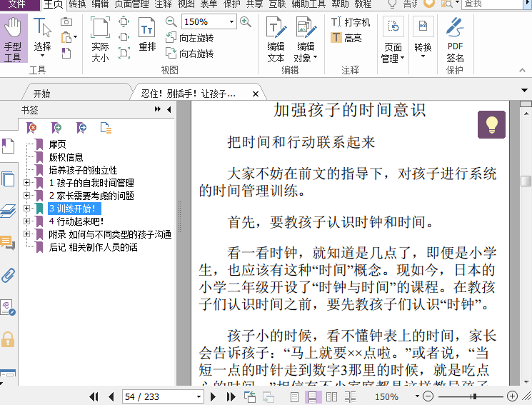The image size is (532, 405).
Task: Switch to the Convert (转换) ribbon tab
Action: point(77,4)
